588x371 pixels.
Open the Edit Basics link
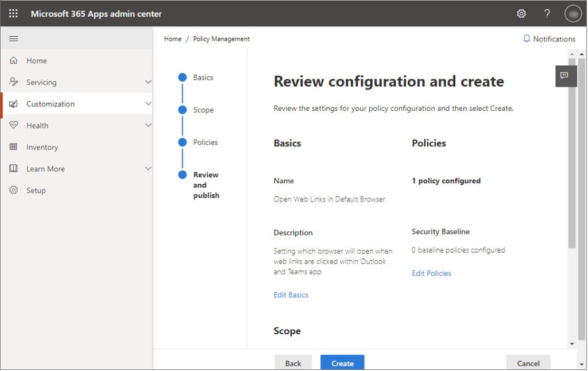pyautogui.click(x=291, y=295)
